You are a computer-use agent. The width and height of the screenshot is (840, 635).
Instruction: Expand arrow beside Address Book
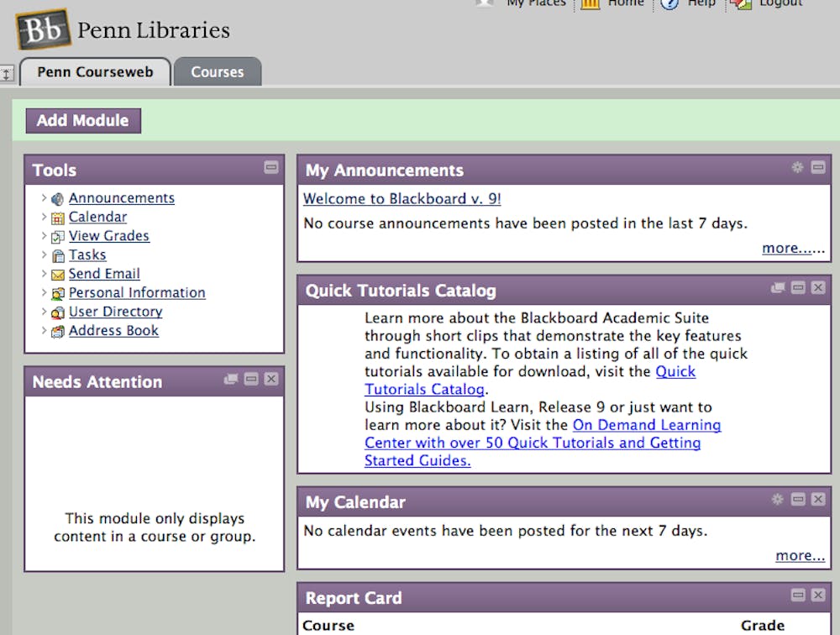pos(44,330)
